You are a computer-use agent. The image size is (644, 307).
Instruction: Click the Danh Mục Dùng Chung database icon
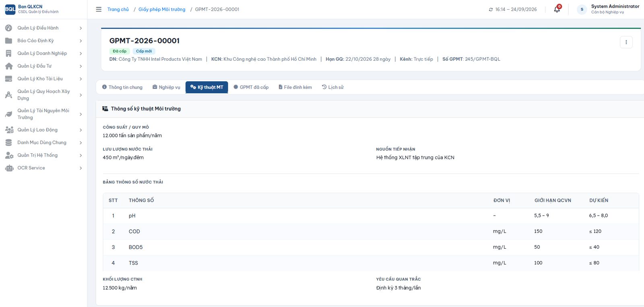click(8, 143)
